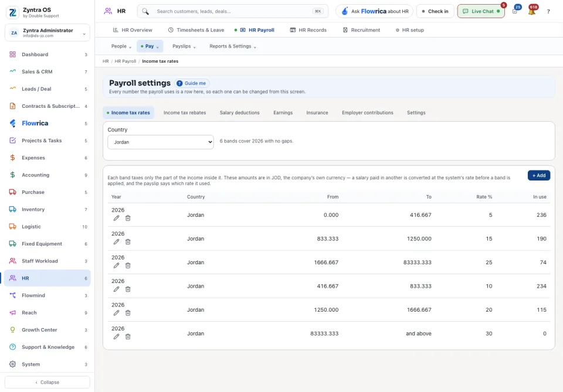Select the 'and above' To cell
The height and width of the screenshot is (392, 563).
(x=419, y=333)
